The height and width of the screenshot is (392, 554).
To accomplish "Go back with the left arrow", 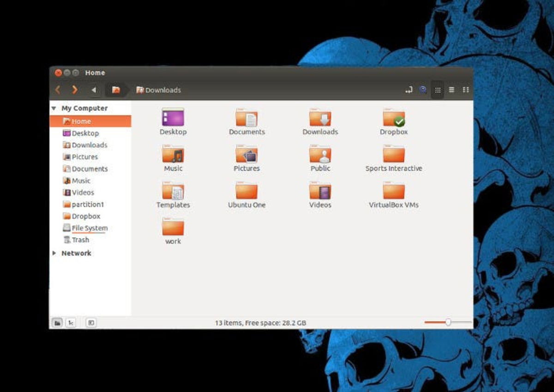I will click(58, 90).
